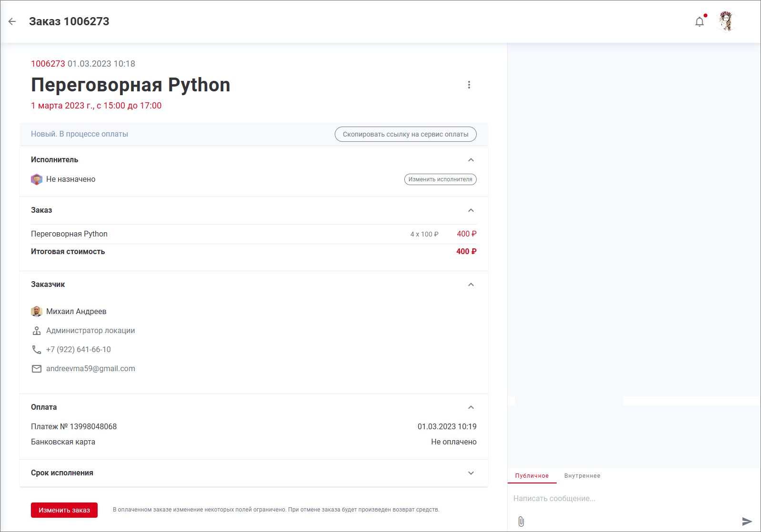
Task: Click Михаил Андреев's avatar picture
Action: pyautogui.click(x=37, y=312)
